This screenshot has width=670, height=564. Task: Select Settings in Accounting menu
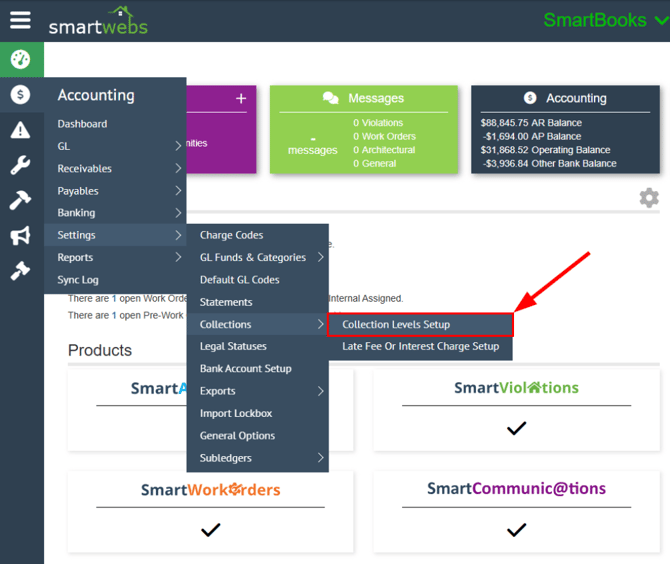tap(115, 235)
